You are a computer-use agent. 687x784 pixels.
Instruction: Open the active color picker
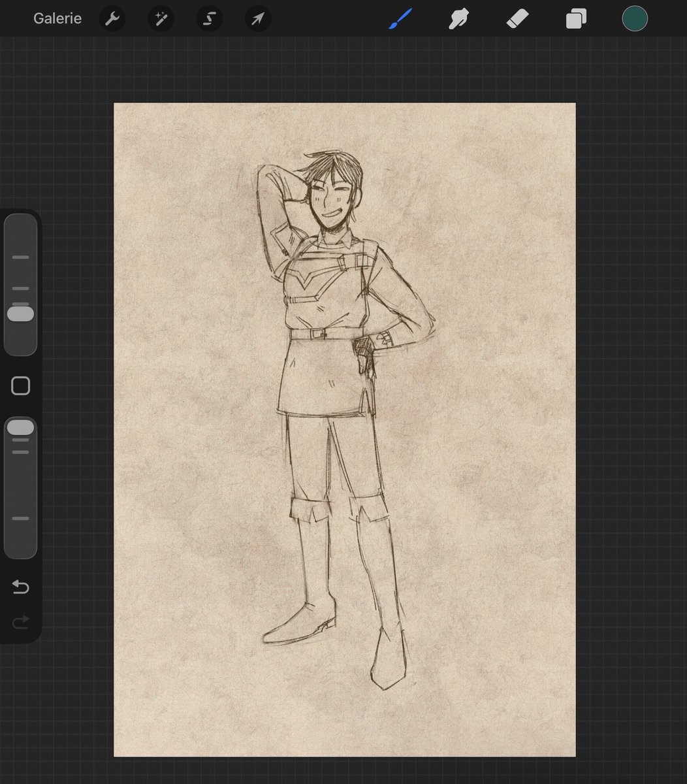click(635, 18)
